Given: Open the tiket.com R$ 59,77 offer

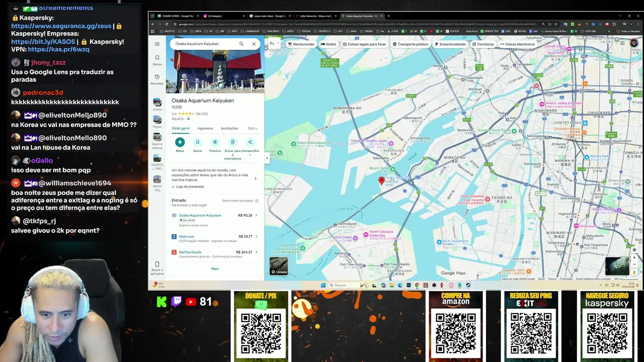Looking at the screenshot, I should click(x=215, y=238).
